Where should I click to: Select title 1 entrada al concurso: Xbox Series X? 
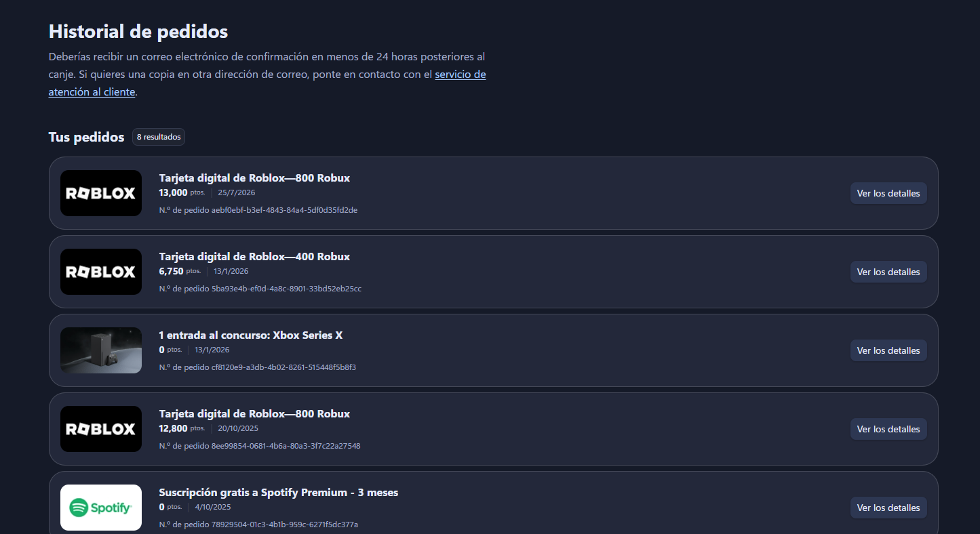(x=251, y=335)
